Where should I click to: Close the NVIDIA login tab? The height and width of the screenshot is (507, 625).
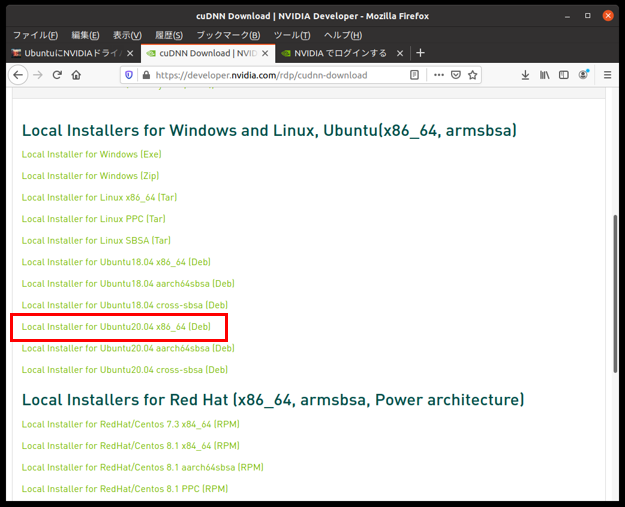pos(400,53)
